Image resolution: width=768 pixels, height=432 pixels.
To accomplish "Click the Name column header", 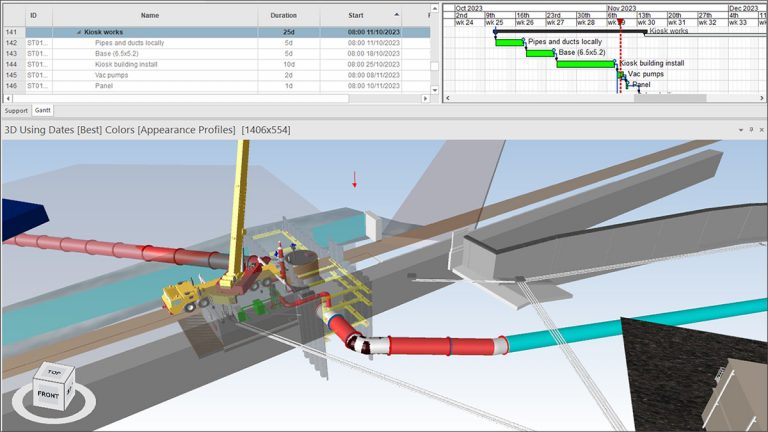I will [150, 16].
